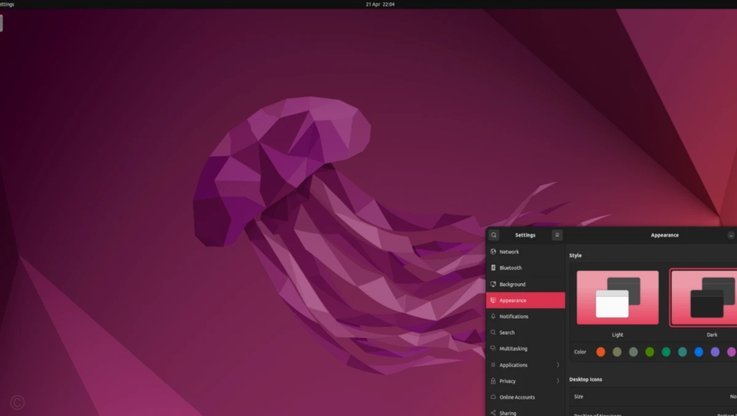The height and width of the screenshot is (416, 737).
Task: Click the Bluetooth icon in sidebar
Action: click(x=493, y=267)
